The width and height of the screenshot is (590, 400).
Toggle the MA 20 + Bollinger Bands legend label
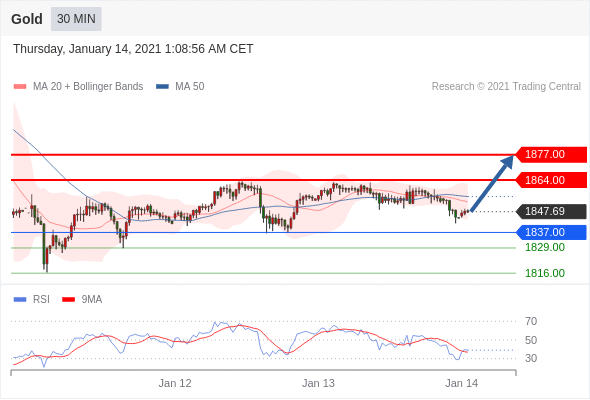(x=88, y=87)
